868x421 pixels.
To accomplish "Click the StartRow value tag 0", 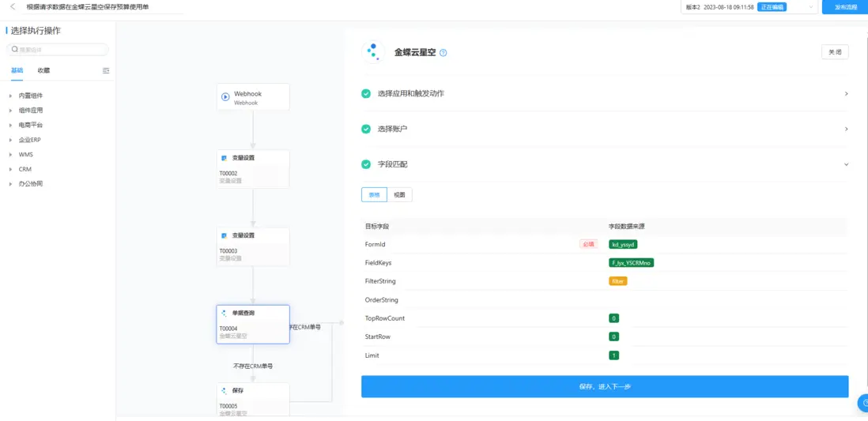I will (613, 336).
